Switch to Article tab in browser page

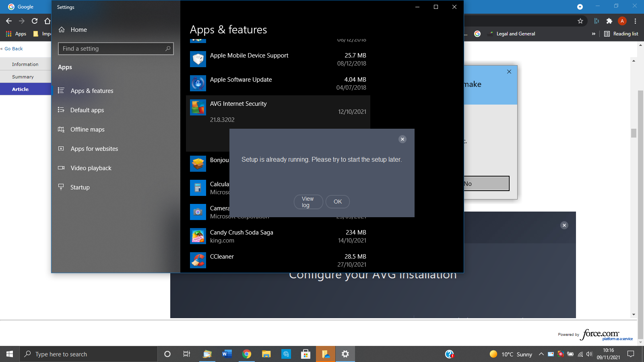coord(25,89)
